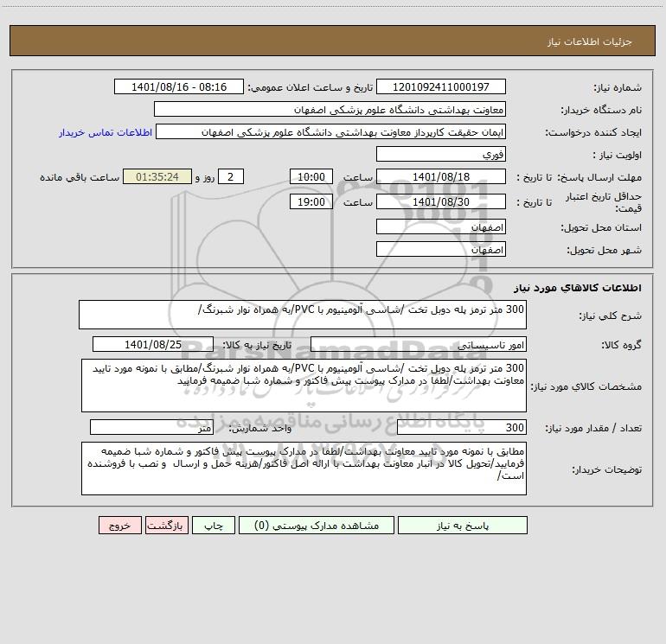Click the 'واحد شمارش:' label
This screenshot has height=644, width=666.
260,429
